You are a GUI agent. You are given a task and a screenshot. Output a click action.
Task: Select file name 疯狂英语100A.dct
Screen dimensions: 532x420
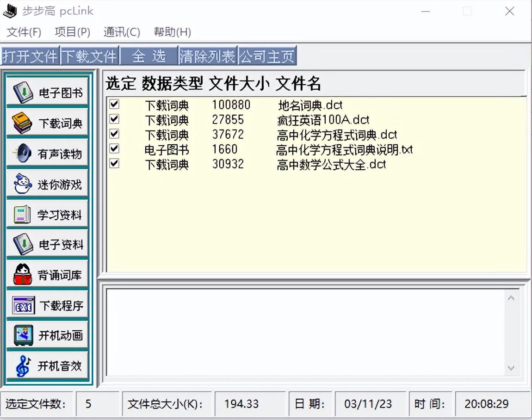pos(323,120)
